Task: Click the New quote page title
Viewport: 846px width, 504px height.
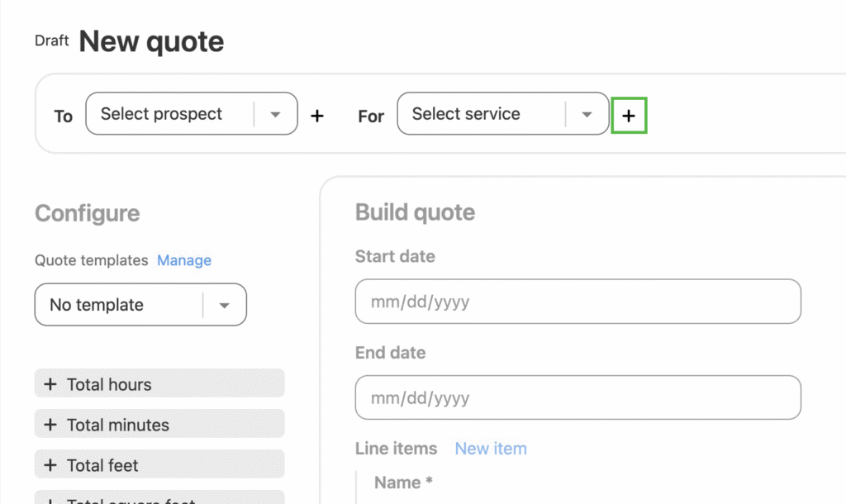Action: tap(151, 41)
